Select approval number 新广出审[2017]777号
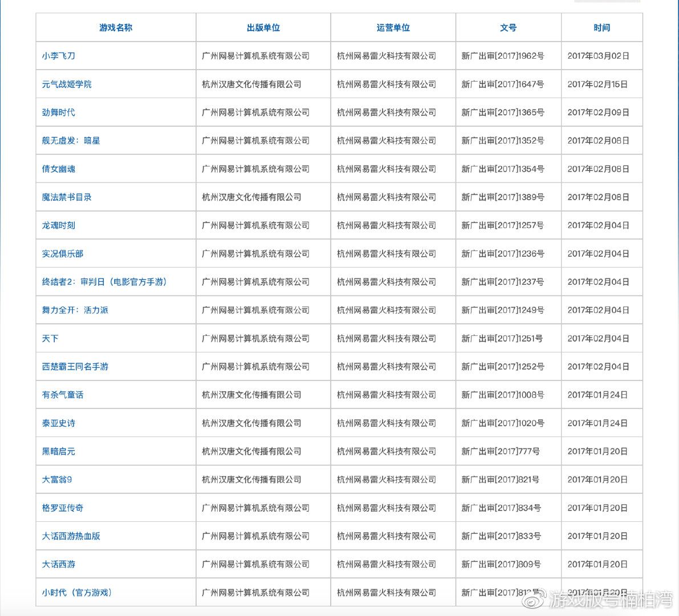679x616 pixels. 501,451
